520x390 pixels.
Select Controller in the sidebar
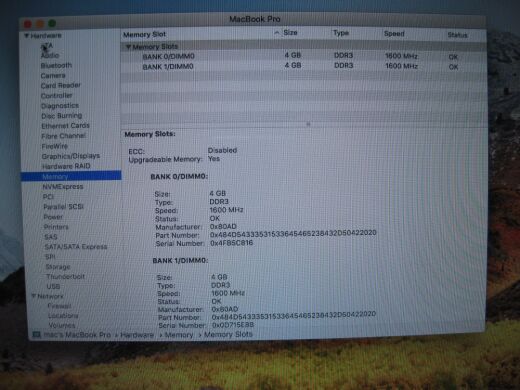[57, 96]
